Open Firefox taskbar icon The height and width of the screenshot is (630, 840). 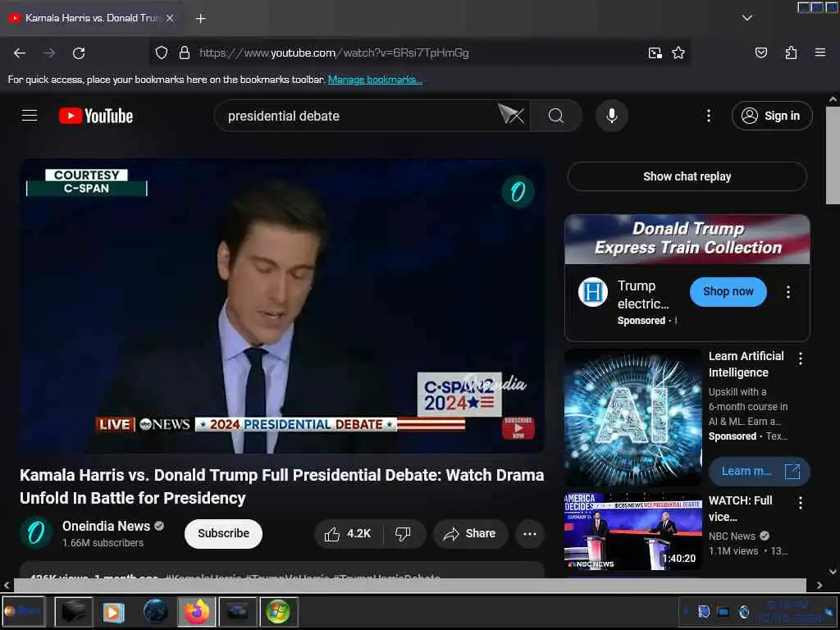[197, 611]
